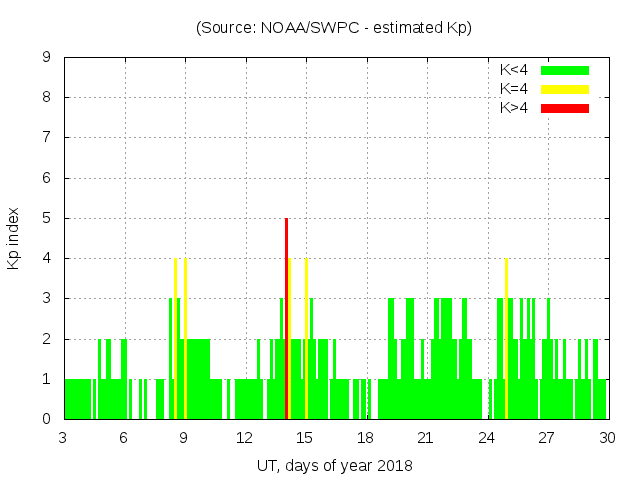The height and width of the screenshot is (480, 640).
Task: Click the red K>4 legend swatch
Action: (x=565, y=107)
